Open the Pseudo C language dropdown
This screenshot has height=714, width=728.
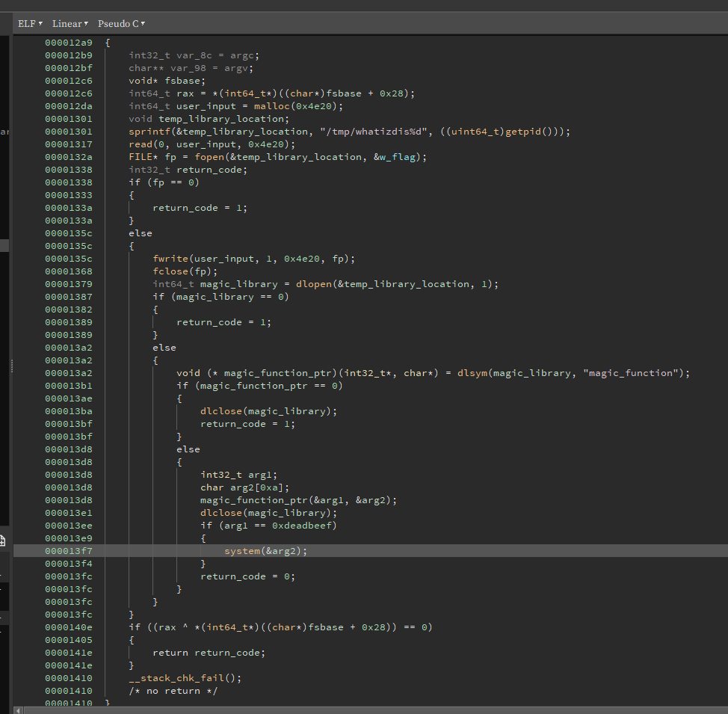coord(120,23)
